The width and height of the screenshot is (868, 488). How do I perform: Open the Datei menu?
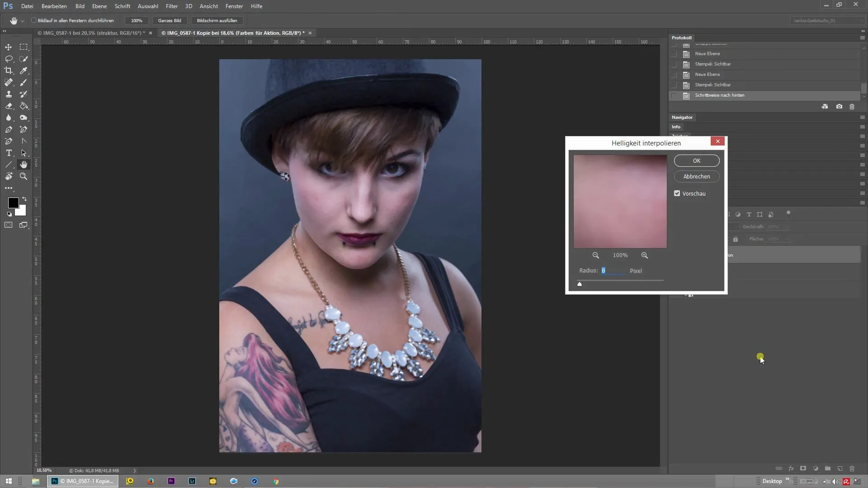(x=27, y=6)
